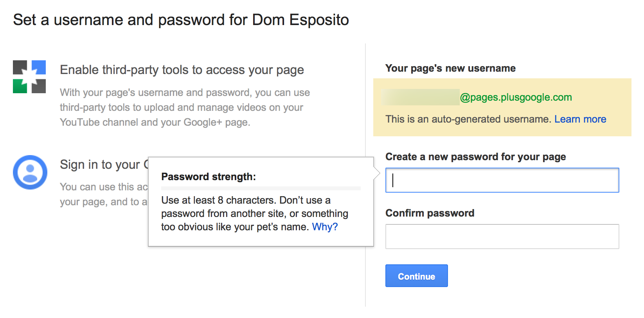This screenshot has height=318, width=644.
Task: Click the YouTube channel description paragraph
Action: point(185,107)
